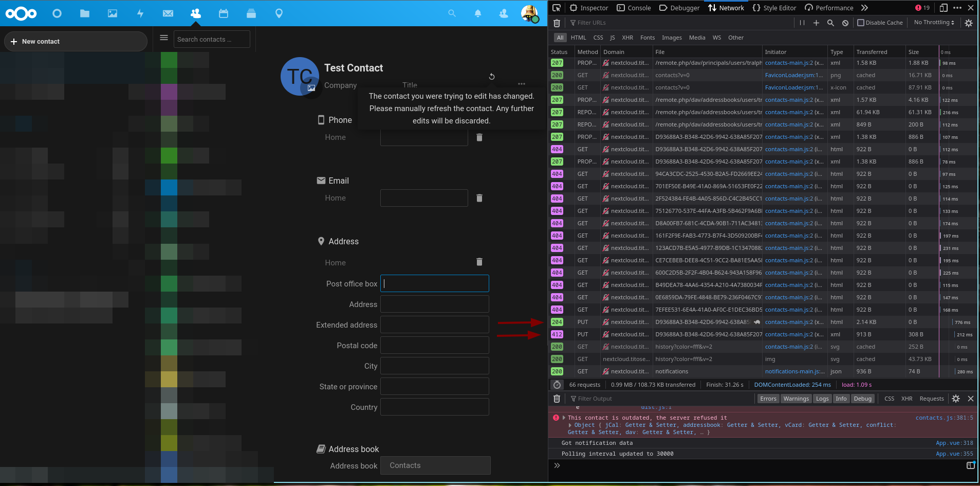Refresh the contact with the reload icon
This screenshot has width=980, height=486.
tap(492, 76)
